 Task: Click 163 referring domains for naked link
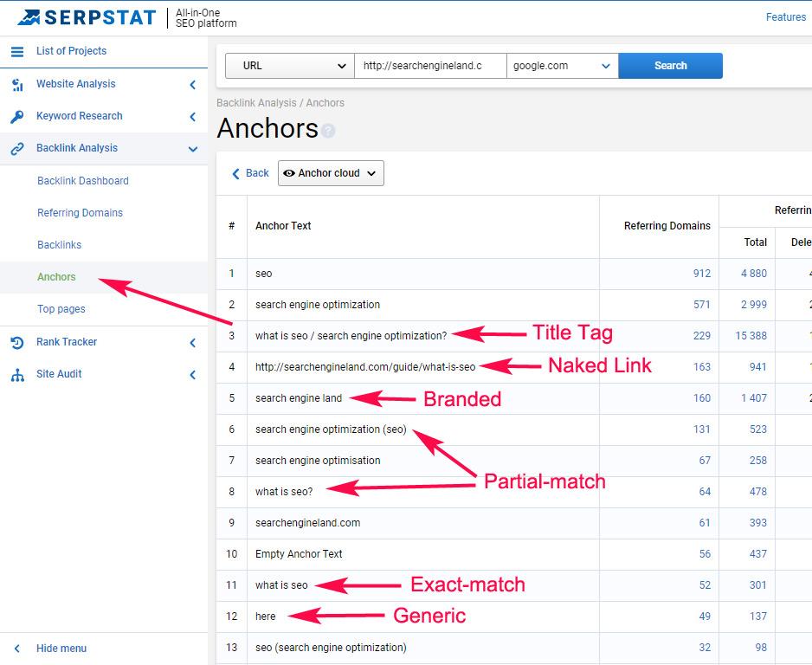pos(702,366)
